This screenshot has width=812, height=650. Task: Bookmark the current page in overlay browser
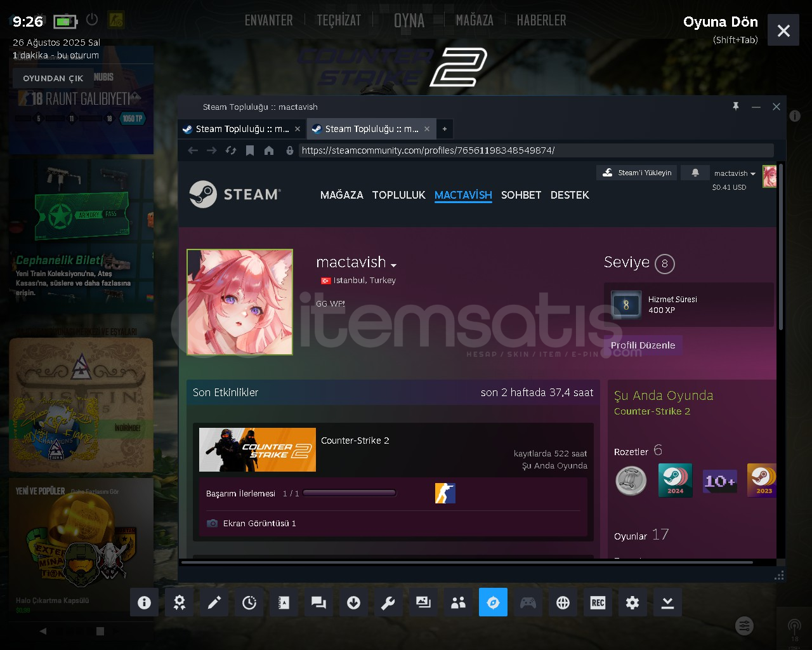point(250,150)
